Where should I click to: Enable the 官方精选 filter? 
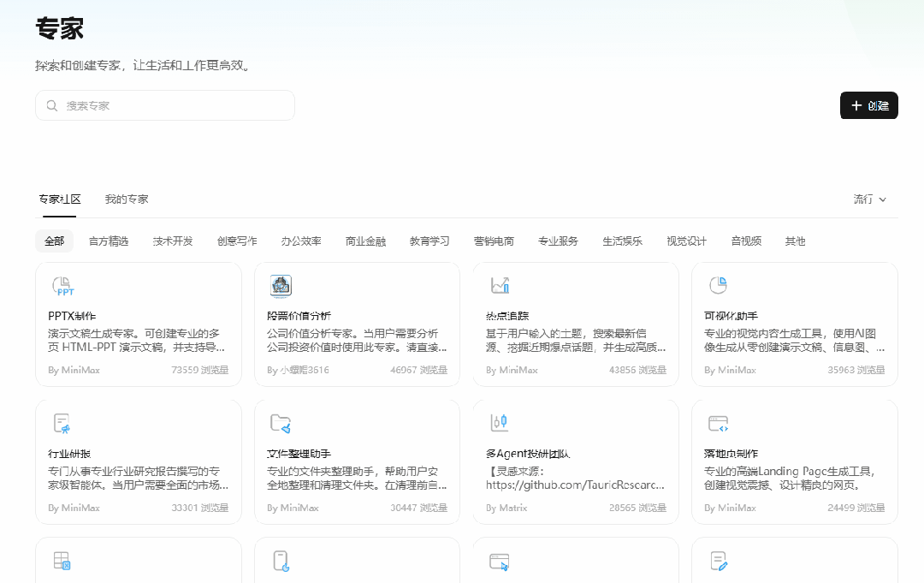108,241
